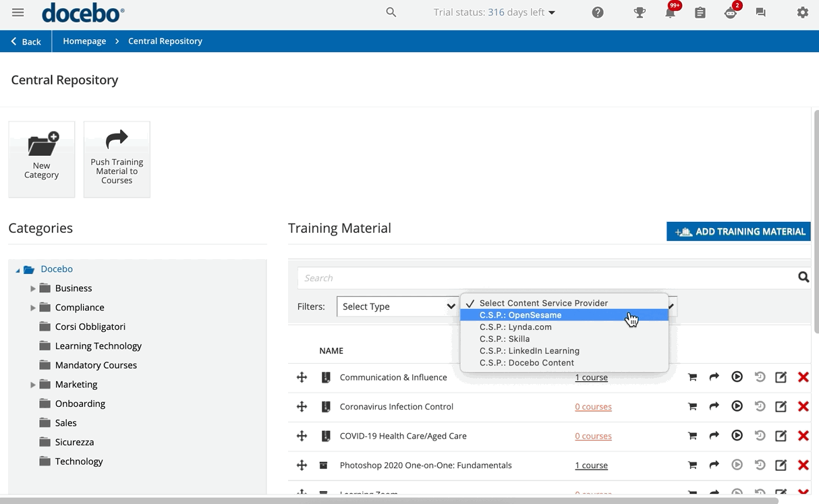819x504 pixels.
Task: Open the Select Type filter dropdown
Action: coord(398,306)
